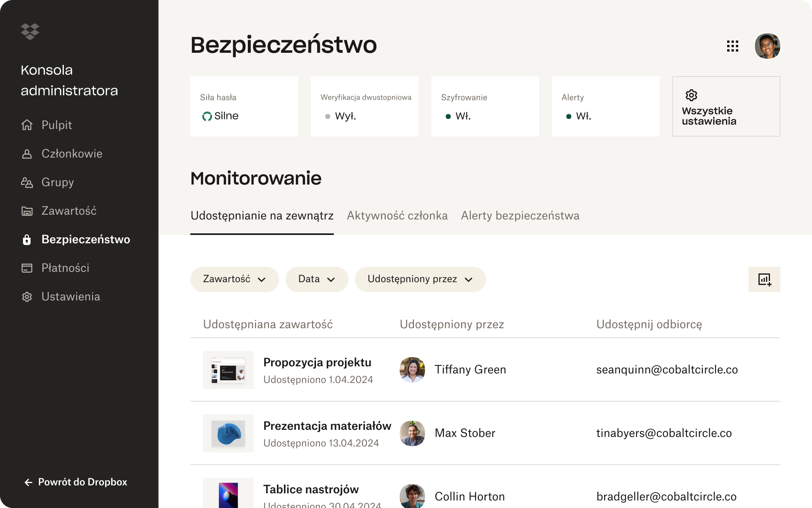Click the Udostępnij odbiorcę column header
The image size is (812, 508).
[x=649, y=324]
